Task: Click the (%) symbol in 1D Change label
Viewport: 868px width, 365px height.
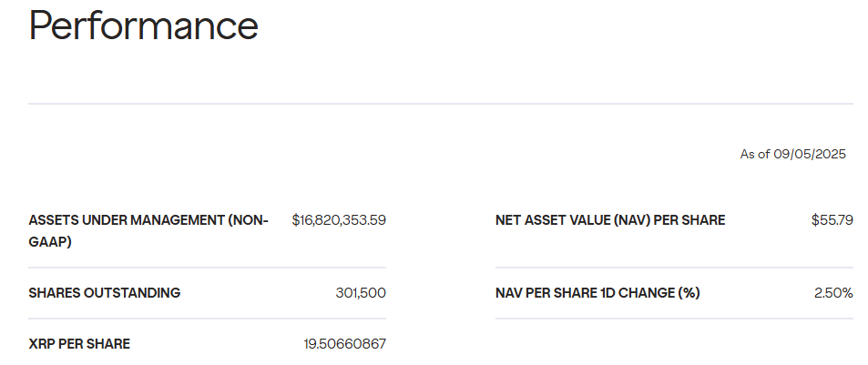Action: tap(688, 293)
